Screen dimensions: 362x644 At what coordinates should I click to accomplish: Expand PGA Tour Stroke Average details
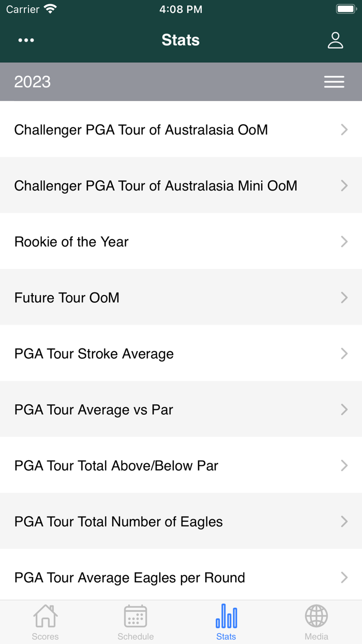click(x=181, y=354)
